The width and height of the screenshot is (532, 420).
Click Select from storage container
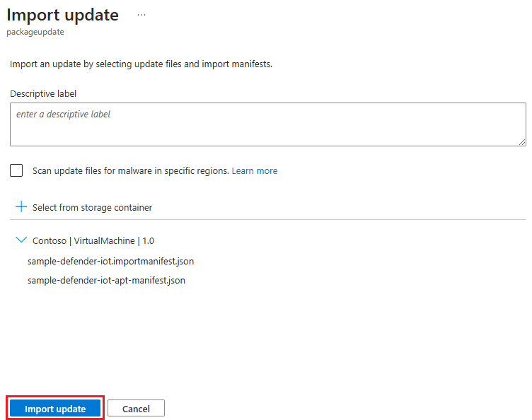click(92, 207)
